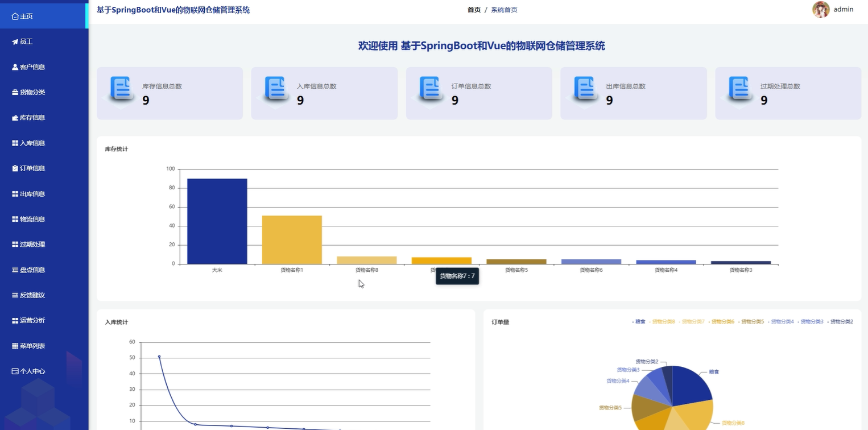Click the system title in header bar
This screenshot has height=430, width=868.
click(x=173, y=10)
